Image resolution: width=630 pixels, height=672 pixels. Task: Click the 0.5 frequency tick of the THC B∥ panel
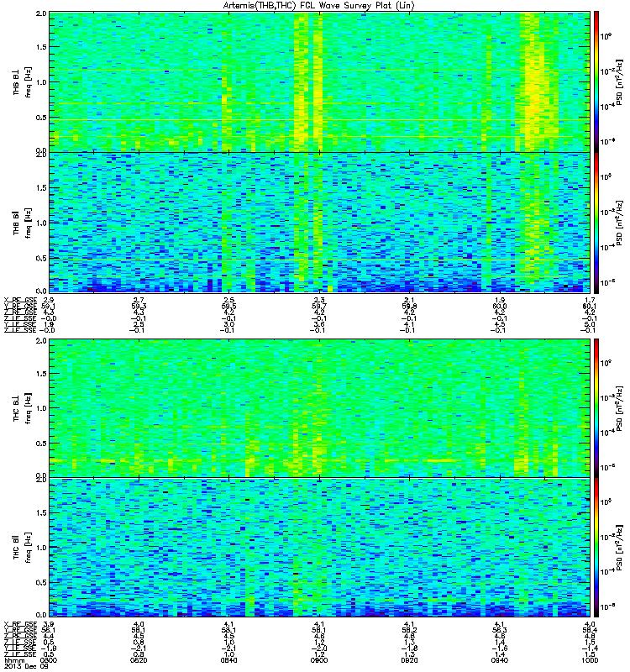pyautogui.click(x=41, y=582)
